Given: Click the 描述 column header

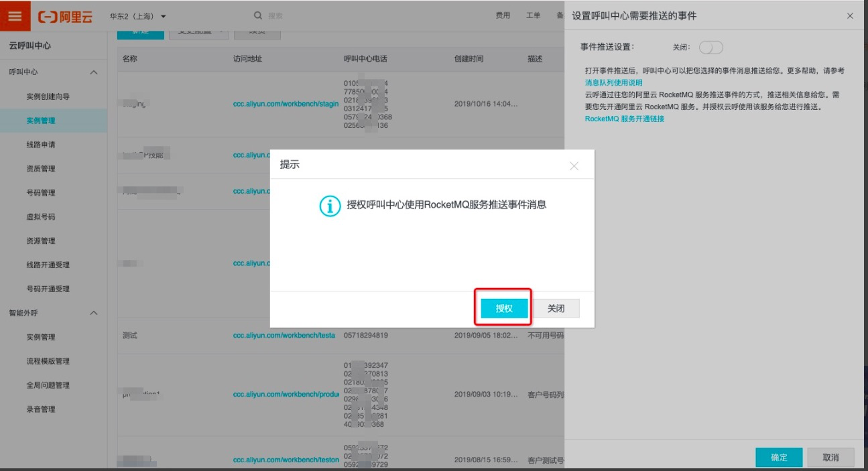Looking at the screenshot, I should click(535, 59).
